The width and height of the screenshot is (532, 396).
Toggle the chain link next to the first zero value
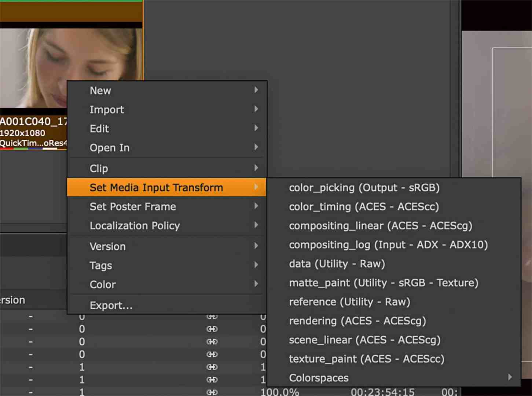(212, 316)
